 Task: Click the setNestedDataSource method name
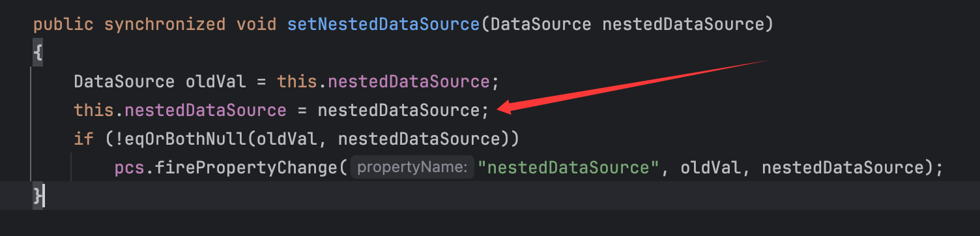383,25
